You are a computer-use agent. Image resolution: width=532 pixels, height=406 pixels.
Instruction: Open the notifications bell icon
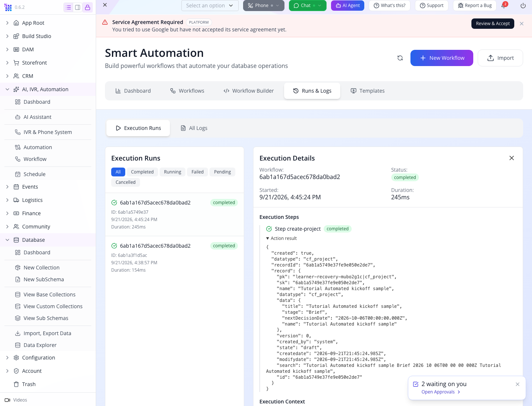point(504,6)
